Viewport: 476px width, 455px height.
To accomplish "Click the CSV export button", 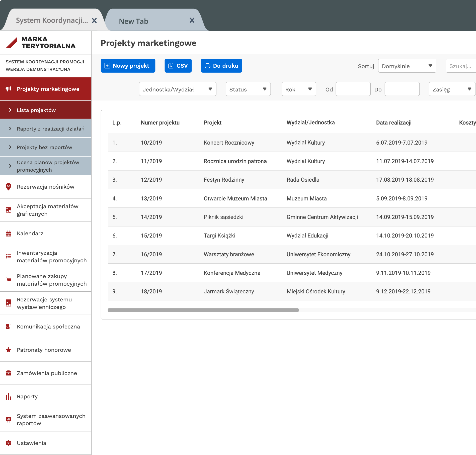I will 178,66.
